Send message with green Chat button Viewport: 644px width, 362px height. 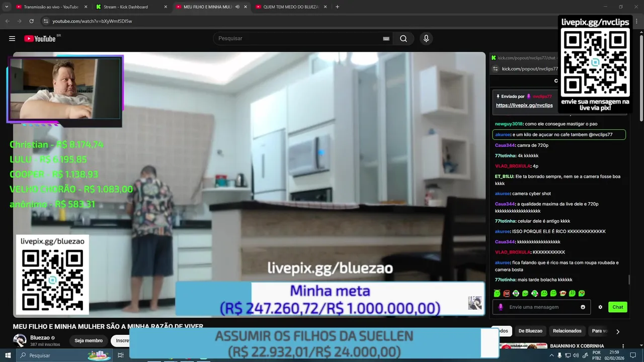click(617, 307)
